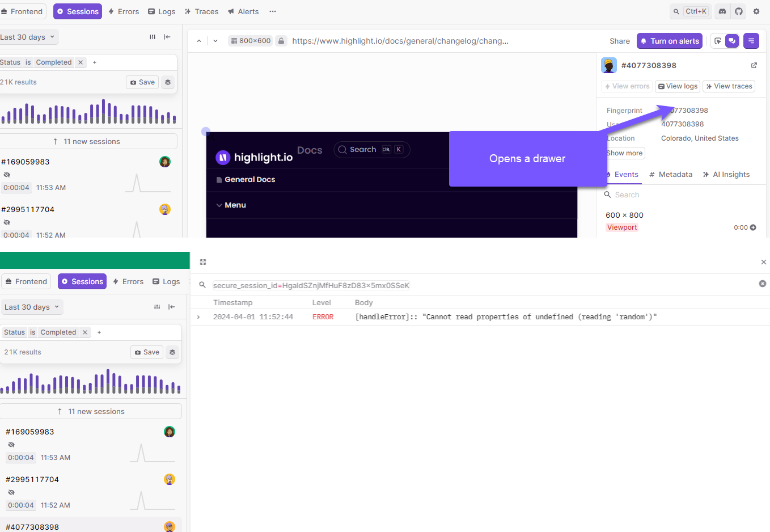Expand the logs drawer to fullscreen
770x532 pixels.
click(202, 262)
